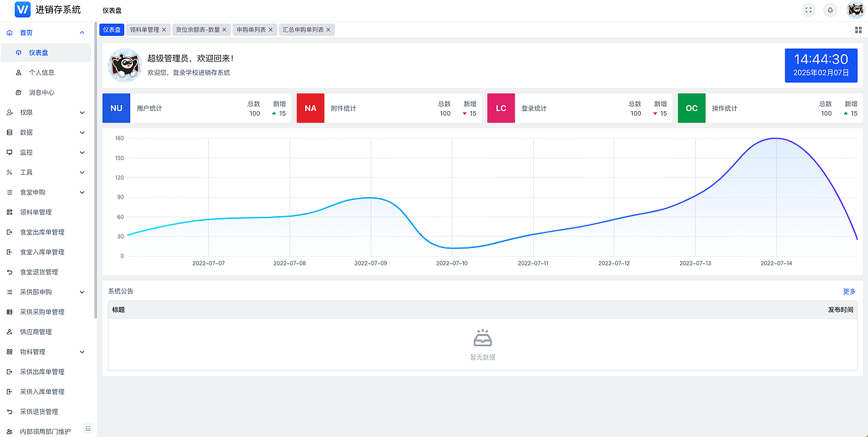
Task: Click the 食堂退货管理 return arrow icon
Action: (9, 272)
